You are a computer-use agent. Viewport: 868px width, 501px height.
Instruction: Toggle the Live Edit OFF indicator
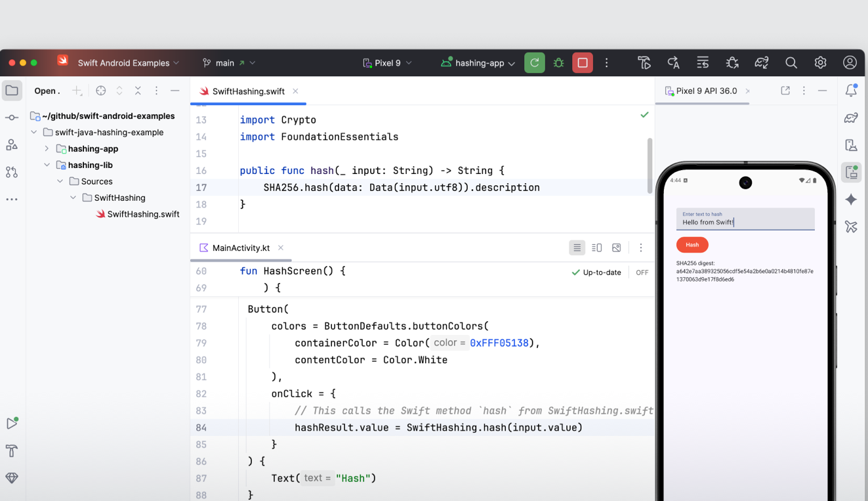click(x=641, y=272)
